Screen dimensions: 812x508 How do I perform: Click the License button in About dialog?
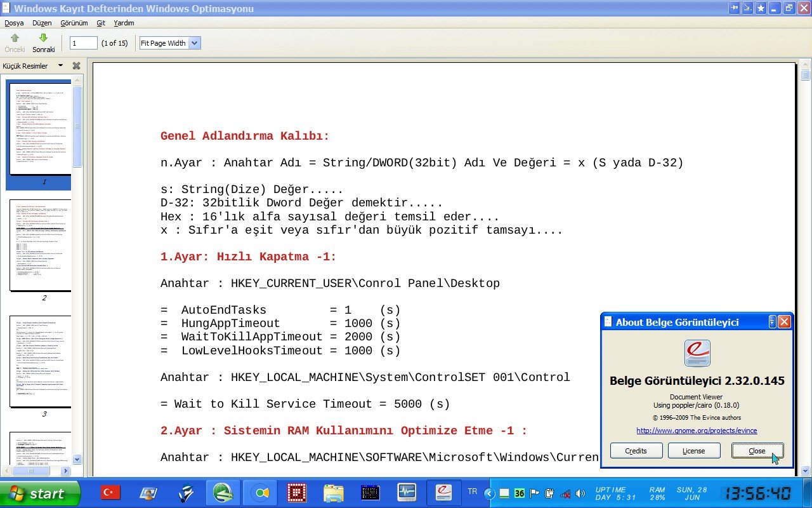click(x=694, y=451)
